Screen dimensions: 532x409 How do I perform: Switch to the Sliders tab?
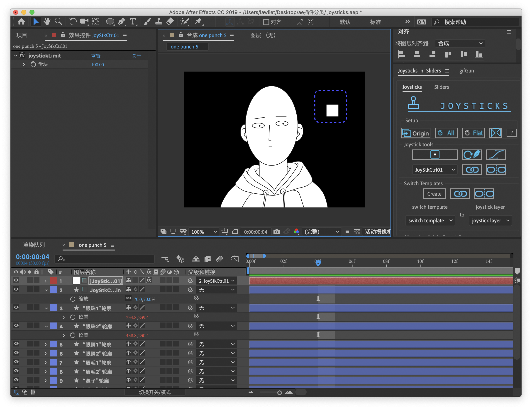(x=441, y=87)
